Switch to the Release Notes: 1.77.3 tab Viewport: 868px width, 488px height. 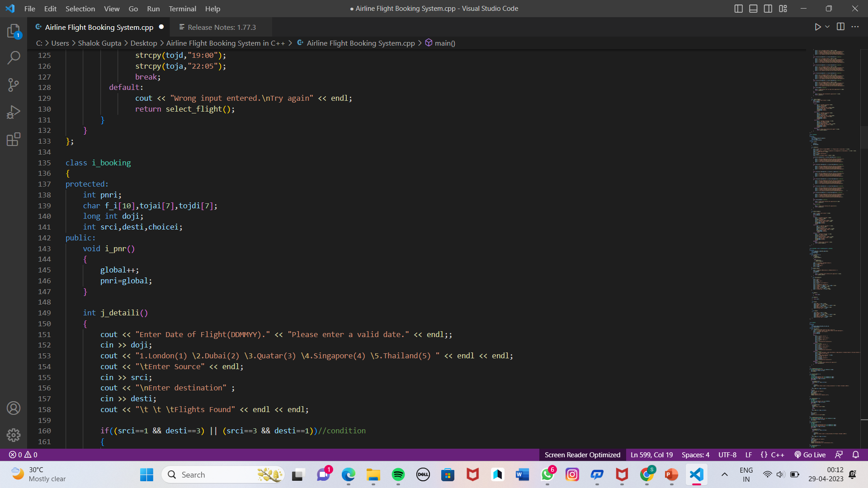222,27
